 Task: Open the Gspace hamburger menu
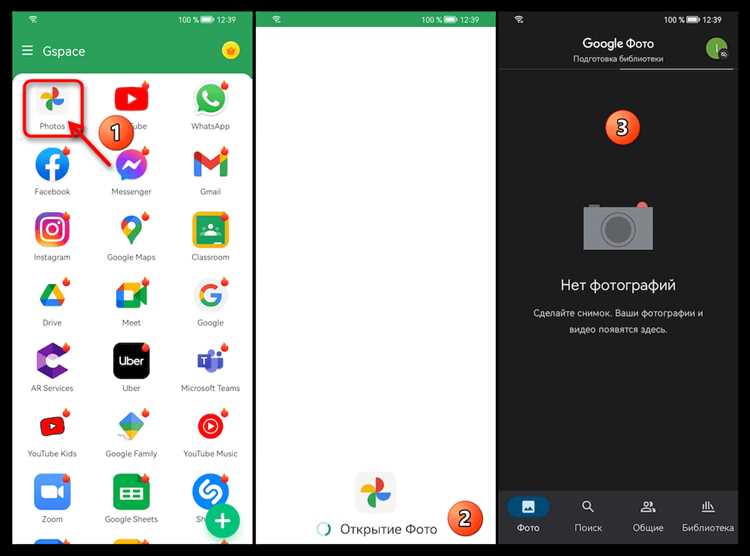click(x=27, y=50)
